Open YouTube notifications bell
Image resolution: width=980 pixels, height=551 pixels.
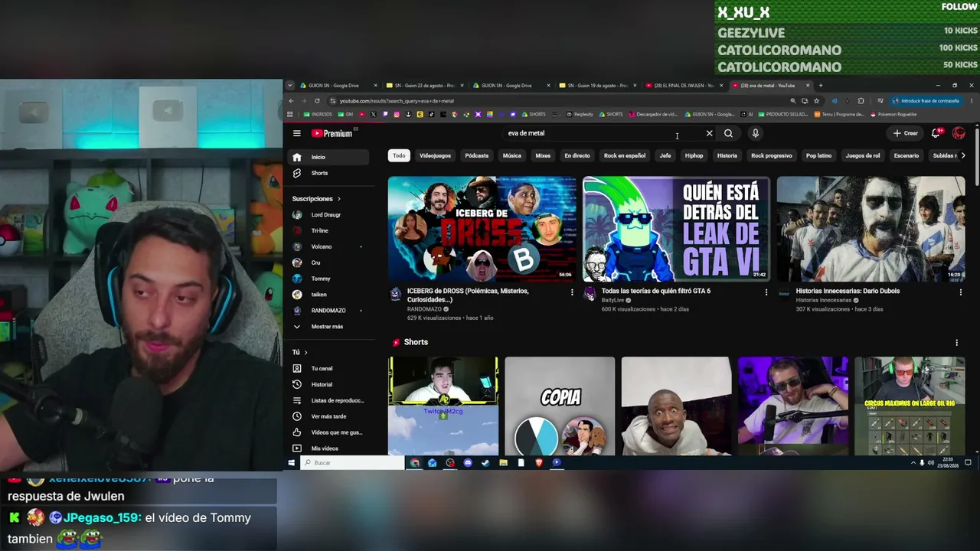tap(936, 133)
